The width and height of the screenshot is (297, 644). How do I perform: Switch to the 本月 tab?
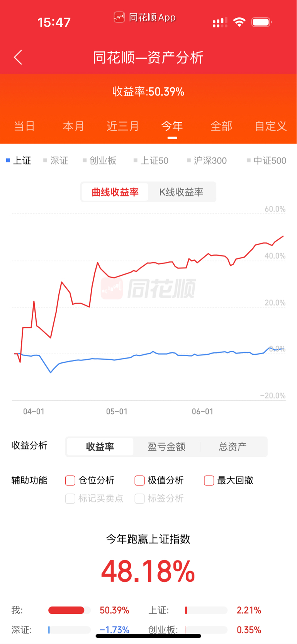click(x=73, y=126)
